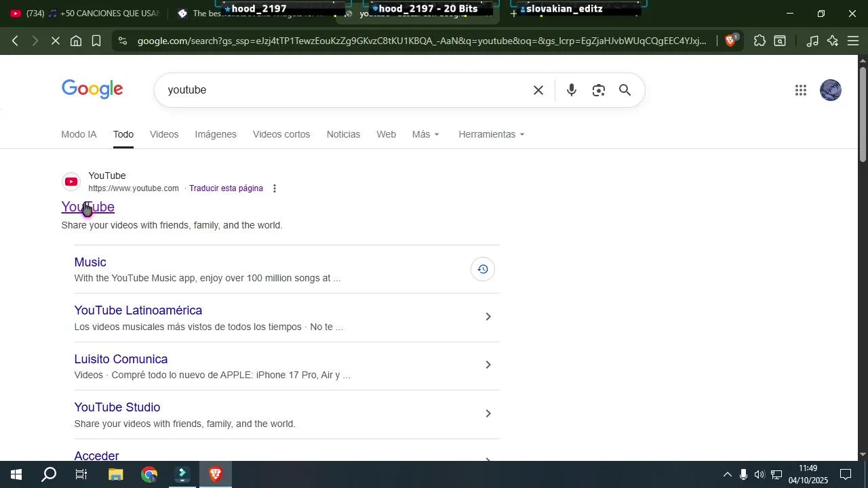The image size is (868, 488).
Task: Expand the Más search filter dropdown
Action: point(426,134)
